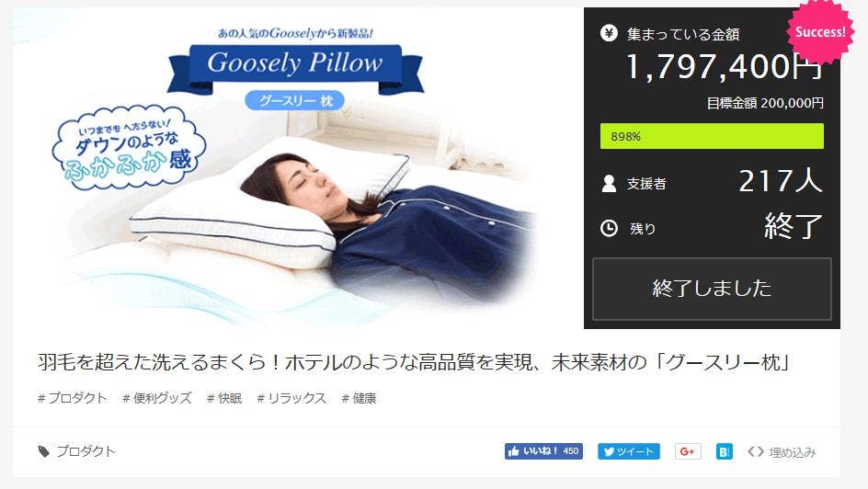
Task: Open the #リラックス hashtag link
Action: click(x=291, y=398)
